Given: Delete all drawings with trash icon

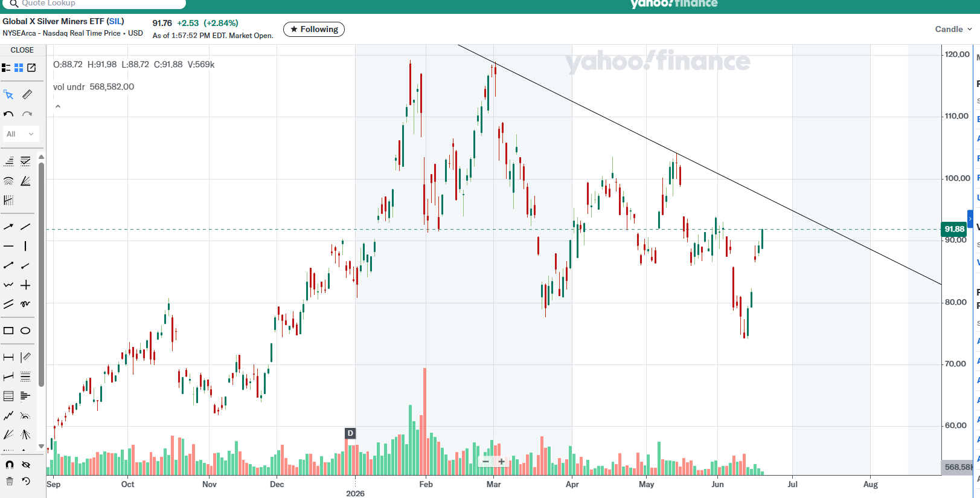Looking at the screenshot, I should pyautogui.click(x=9, y=481).
